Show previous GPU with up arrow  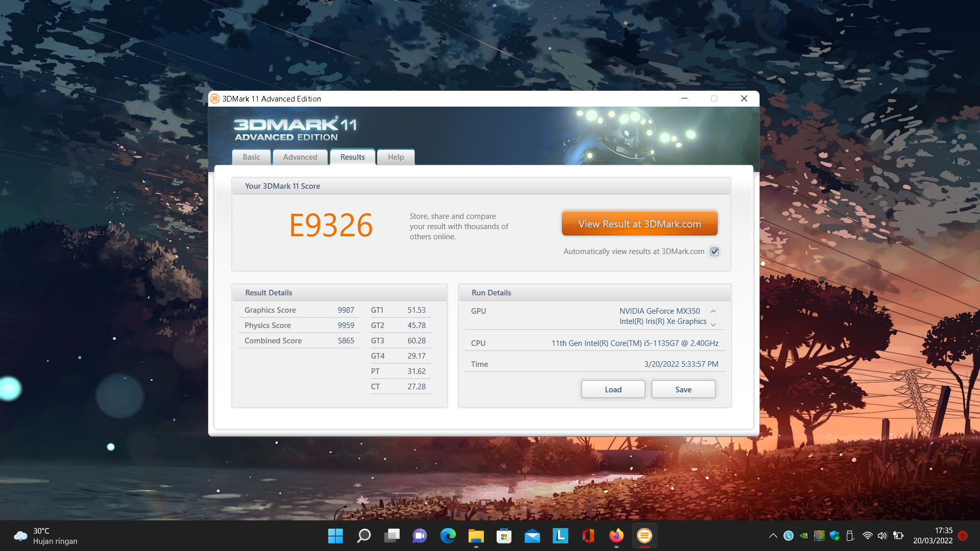click(x=713, y=311)
